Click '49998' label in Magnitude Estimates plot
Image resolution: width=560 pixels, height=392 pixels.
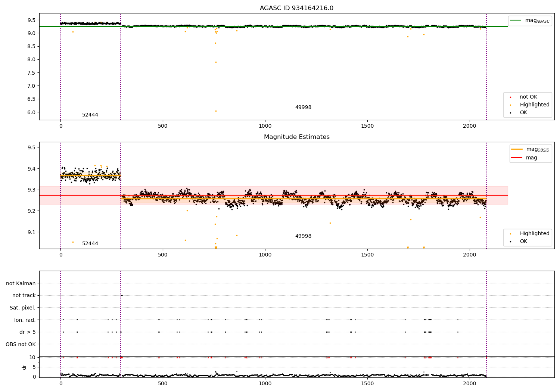pos(303,236)
